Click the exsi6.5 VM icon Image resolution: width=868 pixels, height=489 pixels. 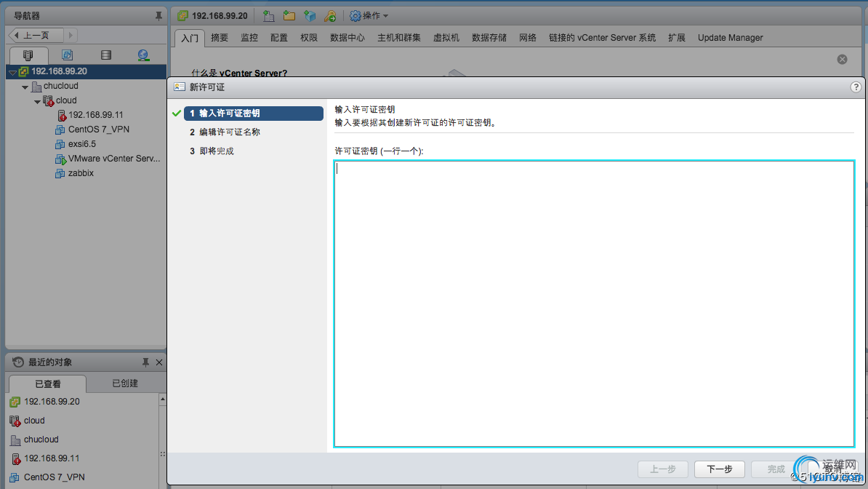[60, 144]
